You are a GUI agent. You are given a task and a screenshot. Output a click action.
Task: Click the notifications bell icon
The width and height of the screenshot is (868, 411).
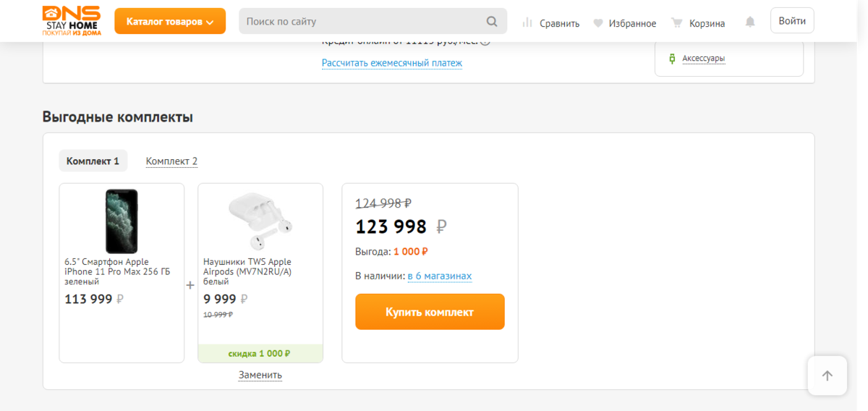click(750, 22)
